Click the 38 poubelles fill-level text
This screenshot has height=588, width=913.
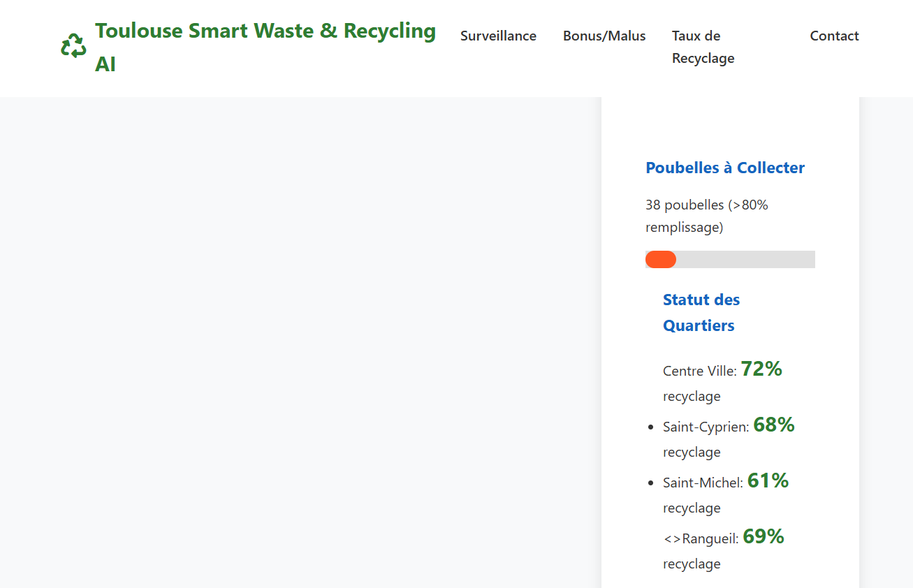706,216
